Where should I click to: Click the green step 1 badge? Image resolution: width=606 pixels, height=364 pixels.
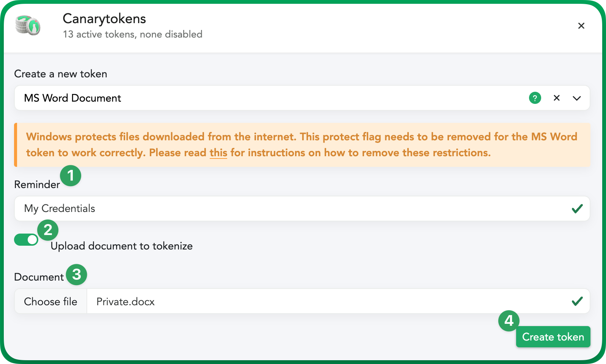coord(71,176)
